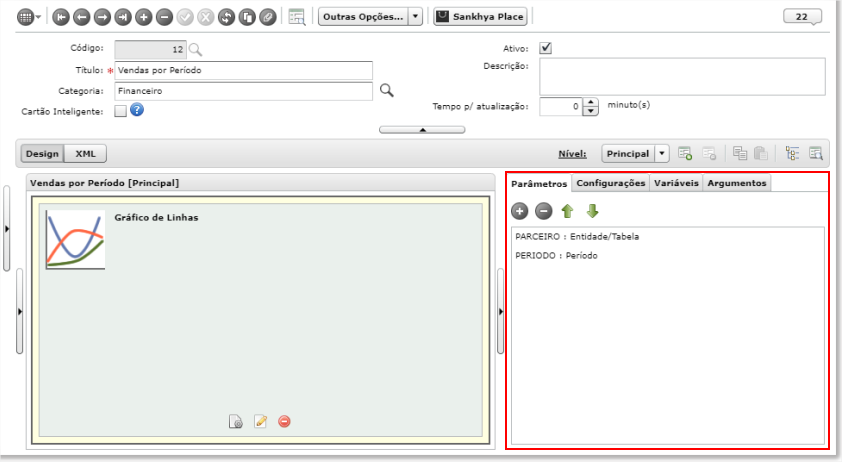Open the Configurações tab
The image size is (842, 462).
coord(611,183)
